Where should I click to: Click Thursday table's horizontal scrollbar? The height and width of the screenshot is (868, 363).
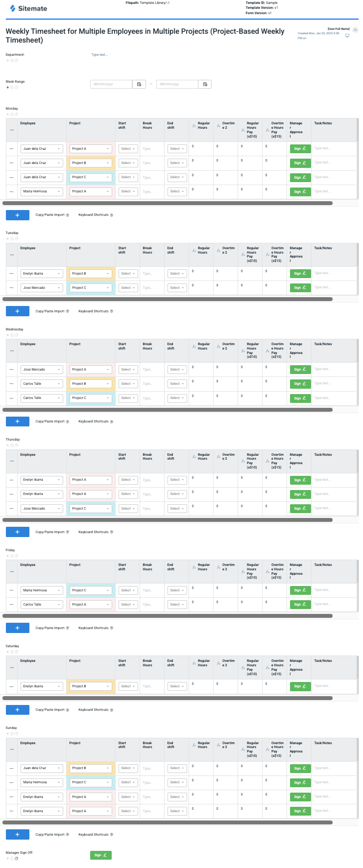(x=168, y=520)
